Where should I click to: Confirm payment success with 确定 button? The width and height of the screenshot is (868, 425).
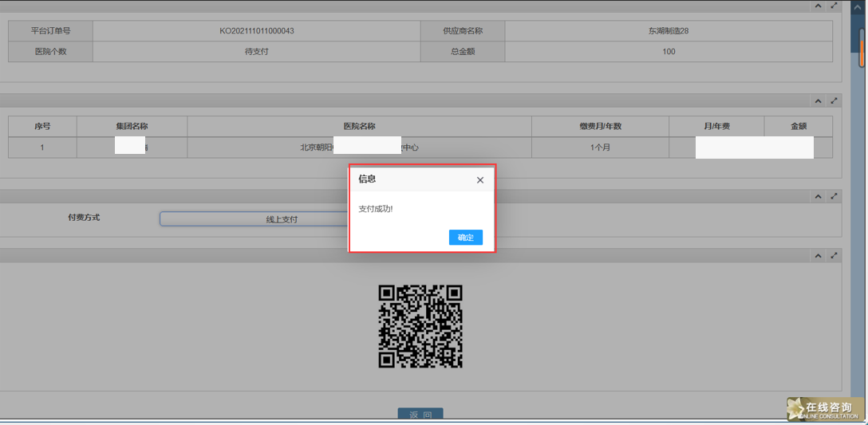(466, 238)
